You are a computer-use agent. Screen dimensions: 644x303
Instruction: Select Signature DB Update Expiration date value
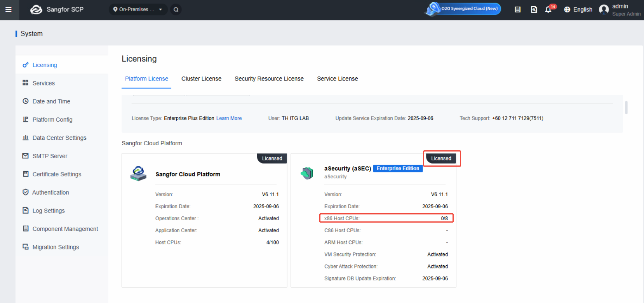point(435,279)
